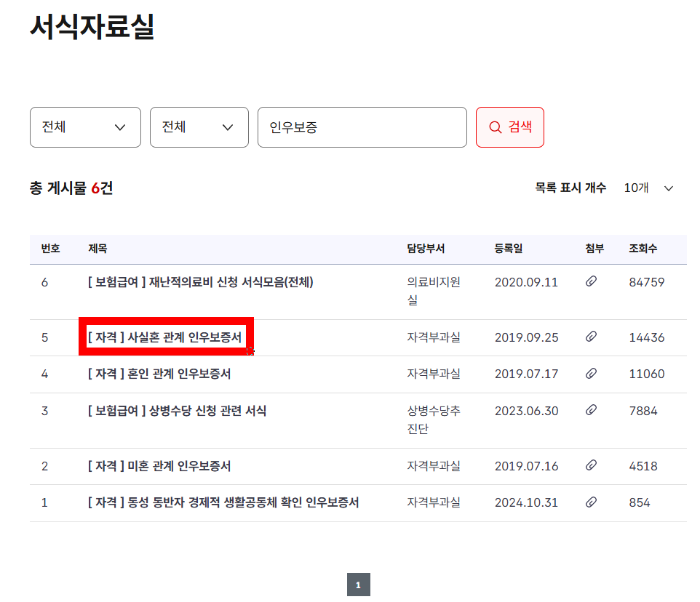Click the 상병수당추진단 department cell
This screenshot has height=602, width=700.
(434, 420)
